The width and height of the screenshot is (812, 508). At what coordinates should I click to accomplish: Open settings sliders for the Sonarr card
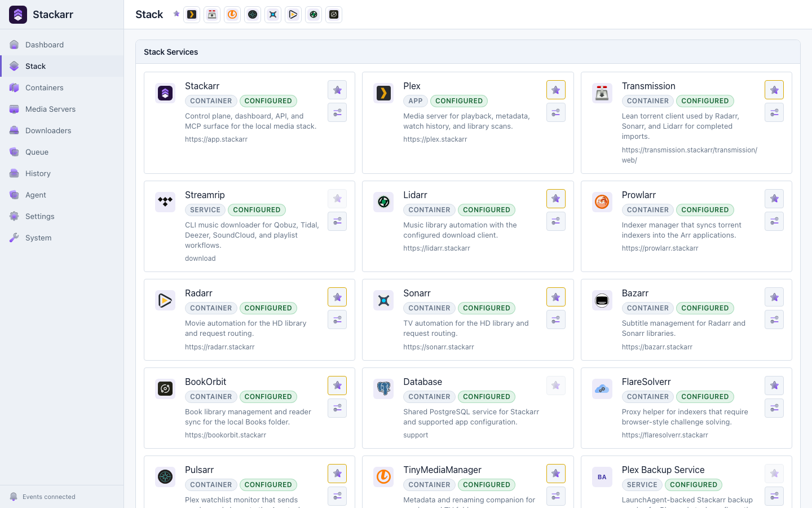click(556, 319)
